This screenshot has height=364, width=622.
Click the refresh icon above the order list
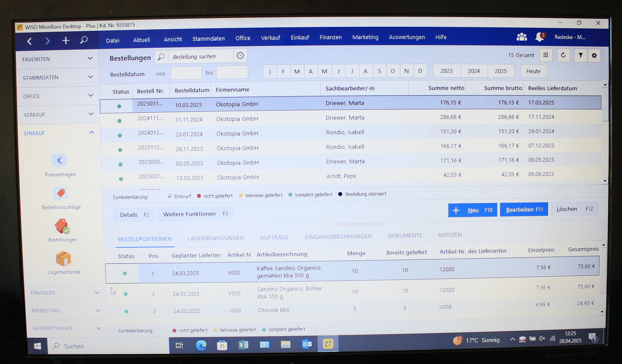click(563, 55)
